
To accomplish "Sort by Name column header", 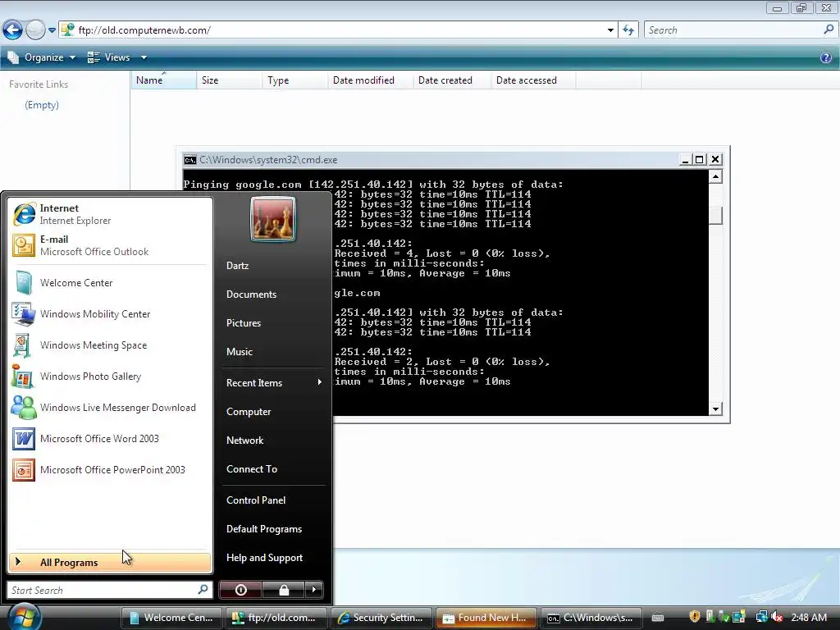I will (x=164, y=80).
